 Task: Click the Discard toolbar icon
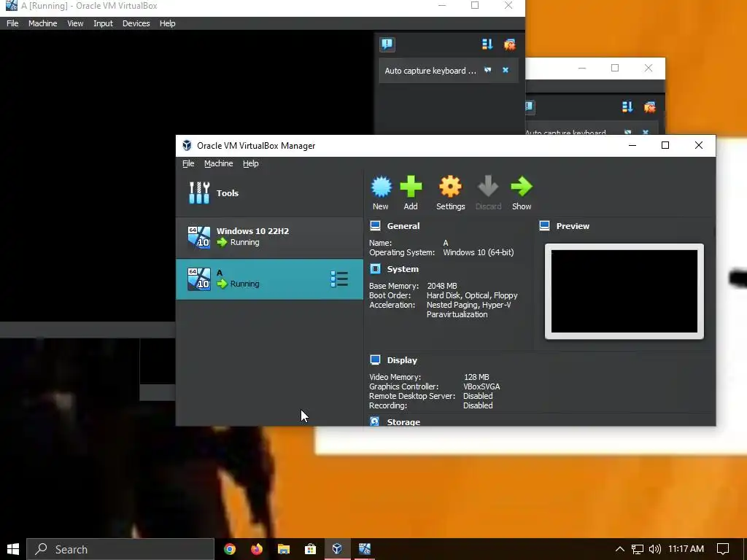[488, 192]
